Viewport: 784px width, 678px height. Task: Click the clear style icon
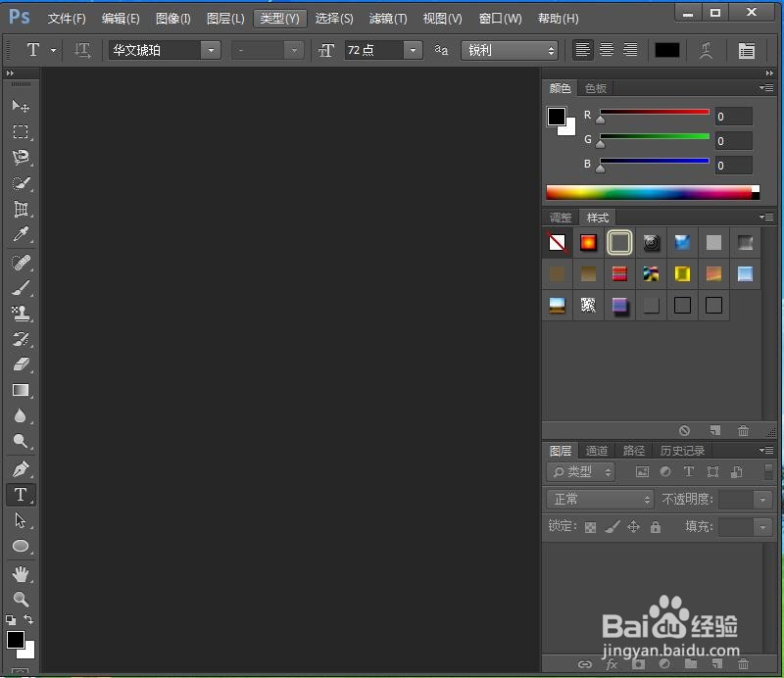click(x=684, y=430)
